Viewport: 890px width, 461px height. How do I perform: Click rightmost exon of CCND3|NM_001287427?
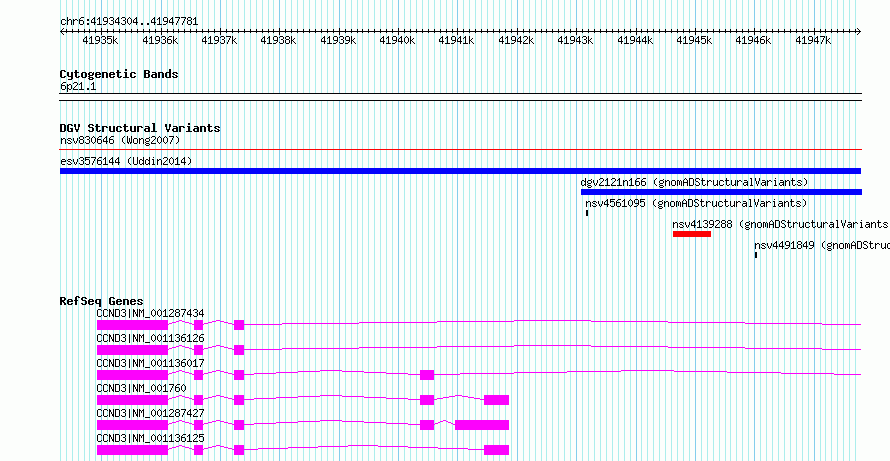click(x=482, y=425)
